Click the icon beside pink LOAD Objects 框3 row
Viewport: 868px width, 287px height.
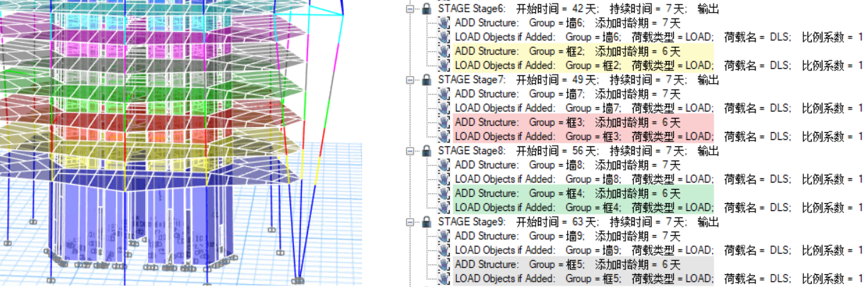(x=444, y=136)
